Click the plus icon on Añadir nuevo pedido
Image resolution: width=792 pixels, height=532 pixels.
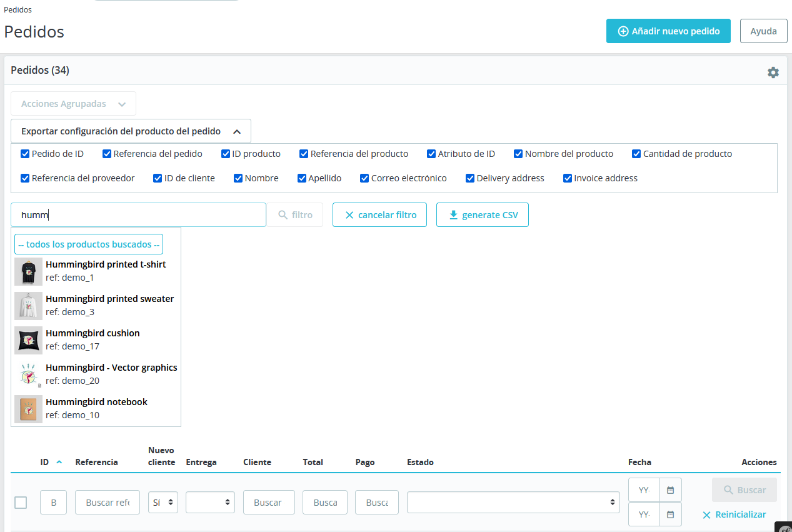tap(623, 31)
